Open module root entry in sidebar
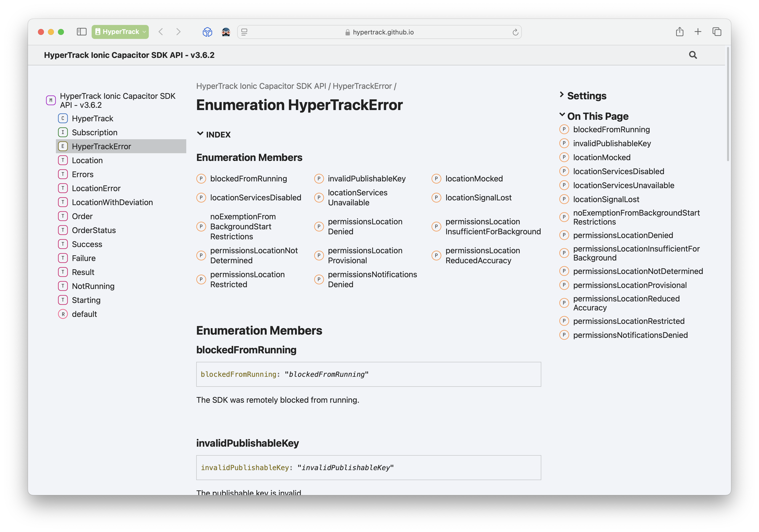This screenshot has height=532, width=759. pos(118,100)
